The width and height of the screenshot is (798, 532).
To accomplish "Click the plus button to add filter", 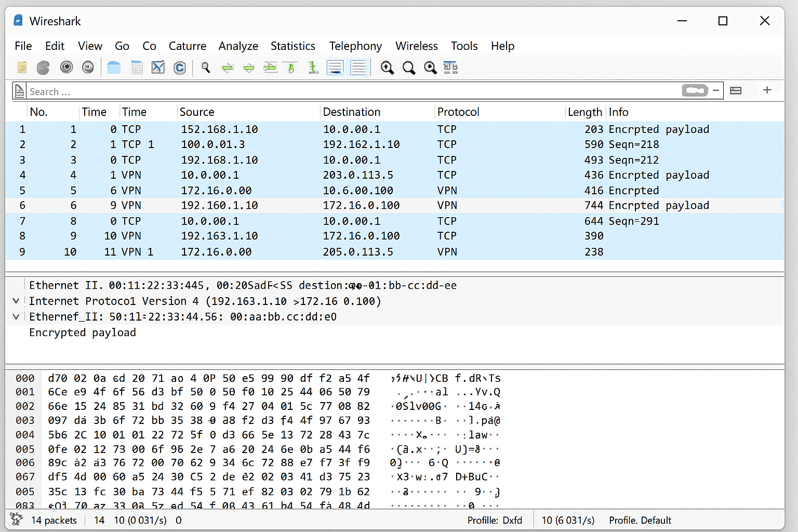I will tap(767, 90).
